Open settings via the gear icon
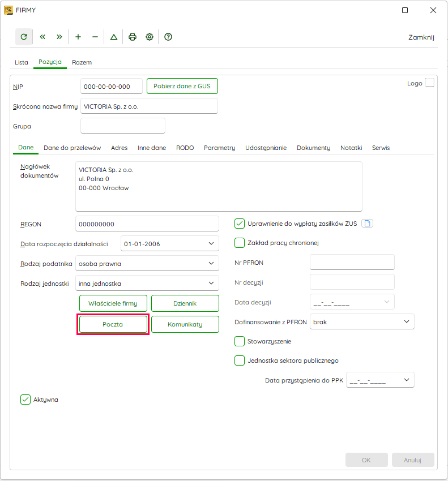Image resolution: width=448 pixels, height=481 pixels. [150, 37]
